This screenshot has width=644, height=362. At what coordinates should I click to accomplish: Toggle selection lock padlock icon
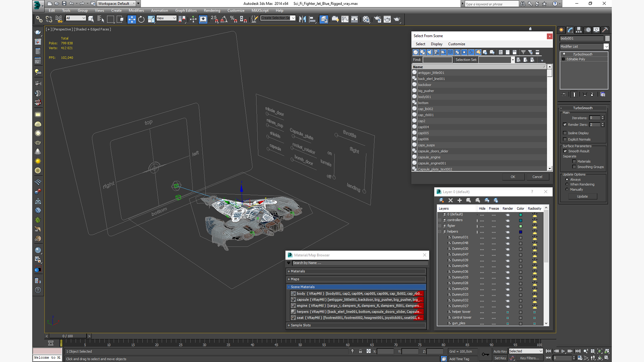[361, 351]
